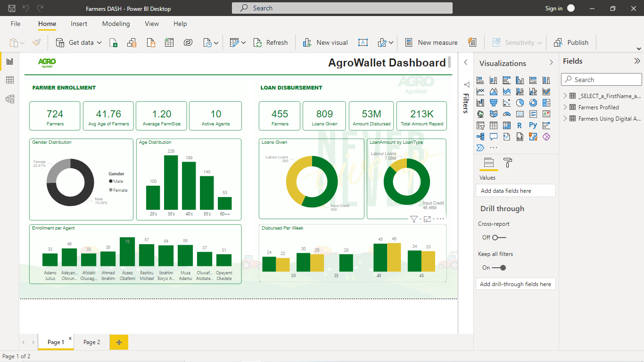
Task: Open Model view from the left sidebar
Action: click(10, 99)
